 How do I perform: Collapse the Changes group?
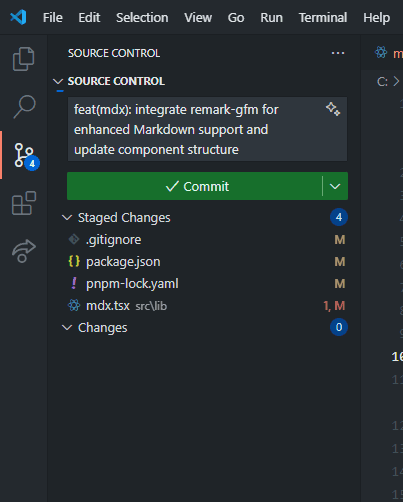(x=67, y=328)
